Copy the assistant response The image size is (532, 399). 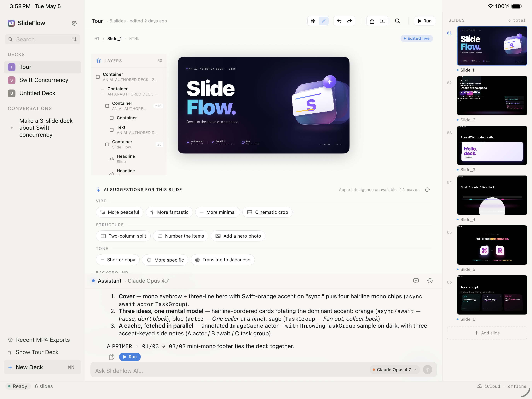112,357
